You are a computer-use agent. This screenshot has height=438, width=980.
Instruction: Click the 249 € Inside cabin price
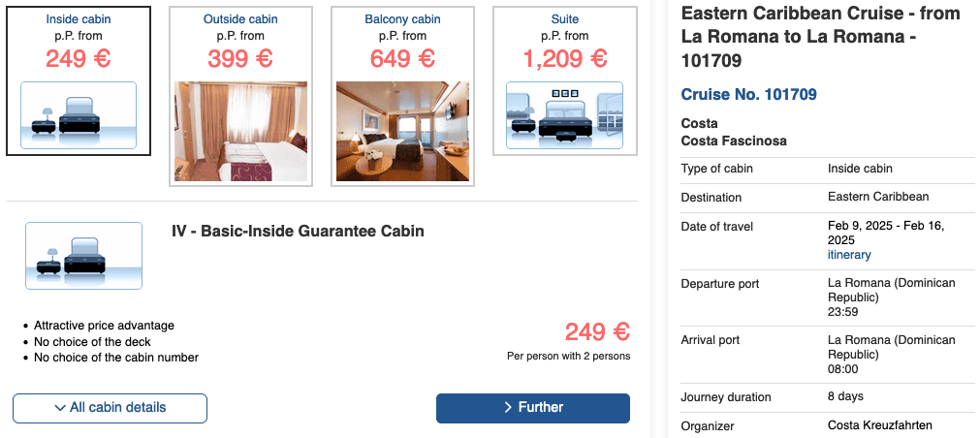coord(79,58)
